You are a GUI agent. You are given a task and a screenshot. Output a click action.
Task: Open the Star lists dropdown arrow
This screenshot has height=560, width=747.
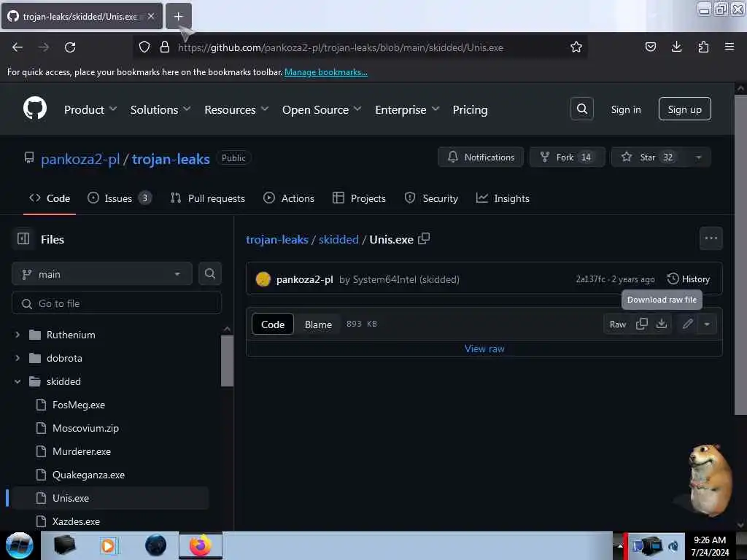click(x=698, y=157)
